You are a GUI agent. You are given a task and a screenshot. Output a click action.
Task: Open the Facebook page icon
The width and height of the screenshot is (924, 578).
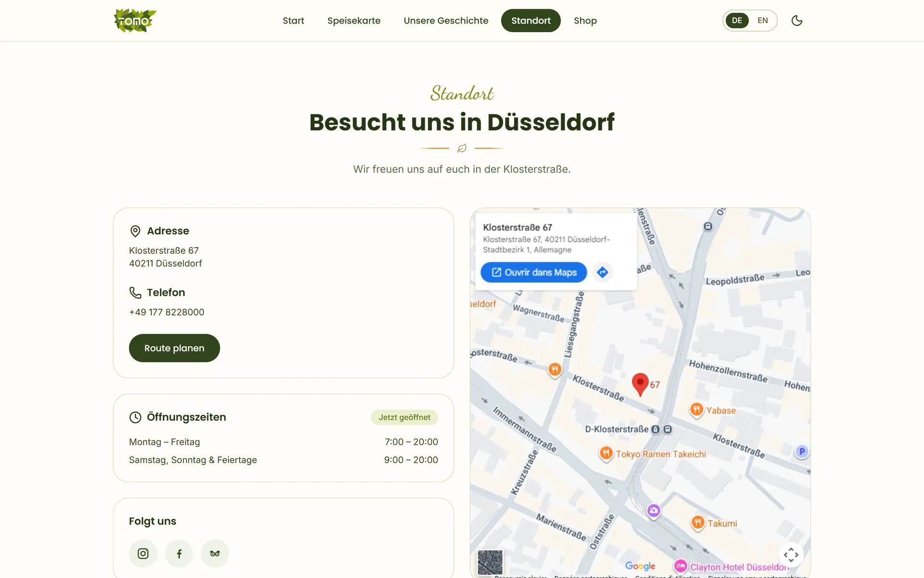(x=179, y=553)
